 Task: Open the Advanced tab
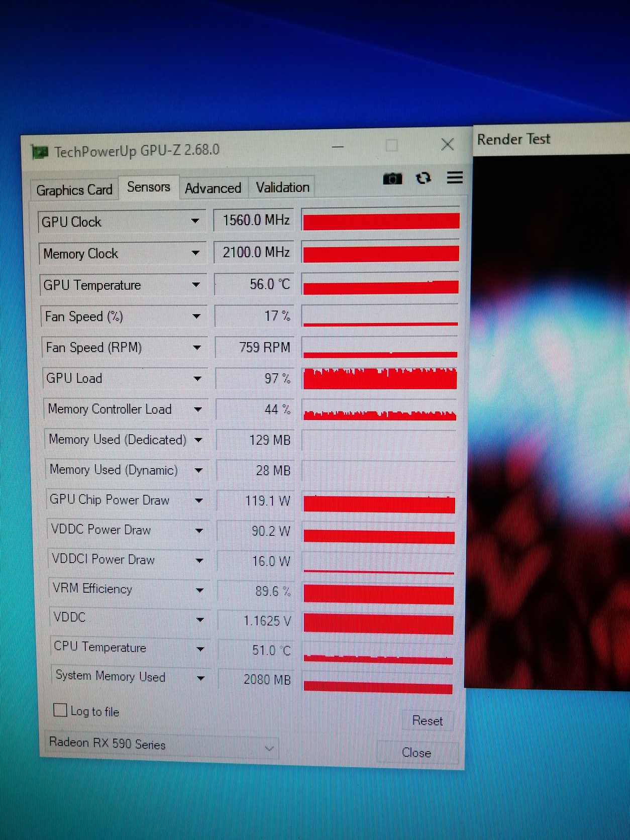point(213,188)
